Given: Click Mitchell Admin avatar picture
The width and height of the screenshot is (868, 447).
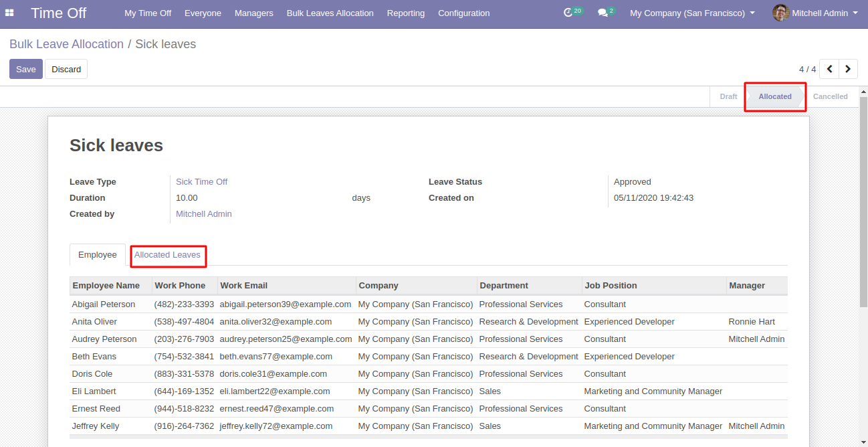Looking at the screenshot, I should pos(780,13).
